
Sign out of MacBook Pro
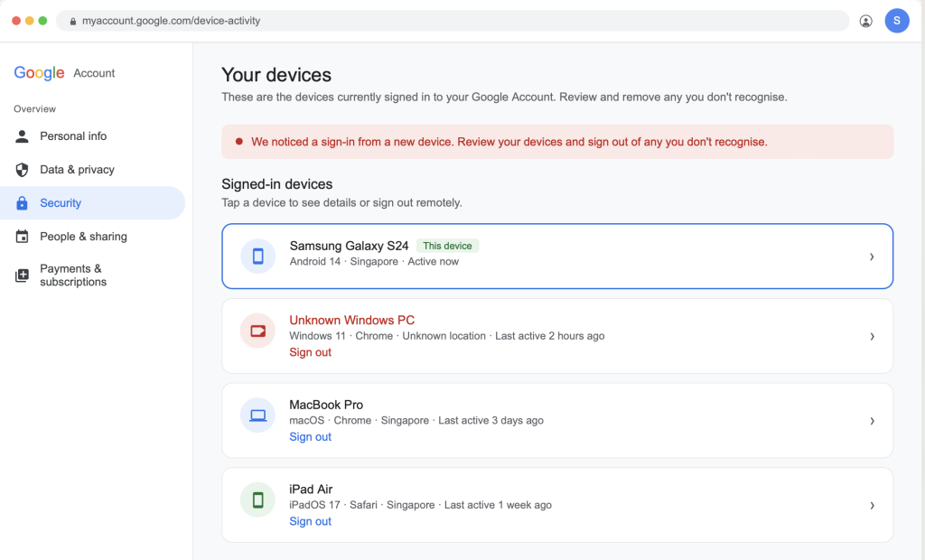click(311, 437)
